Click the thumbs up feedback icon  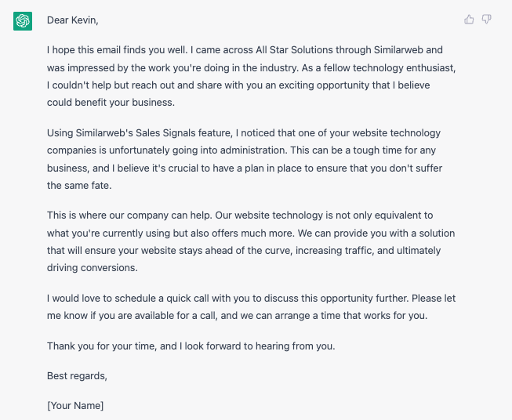(469, 20)
